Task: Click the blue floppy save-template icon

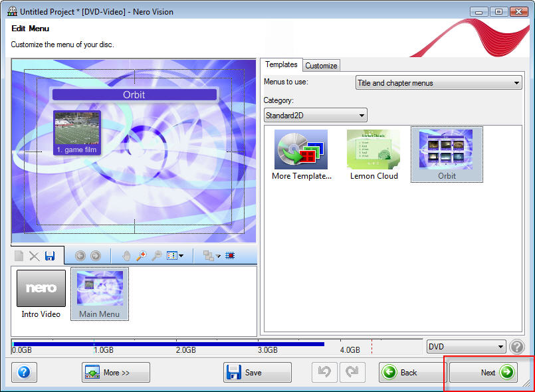Action: (50, 256)
